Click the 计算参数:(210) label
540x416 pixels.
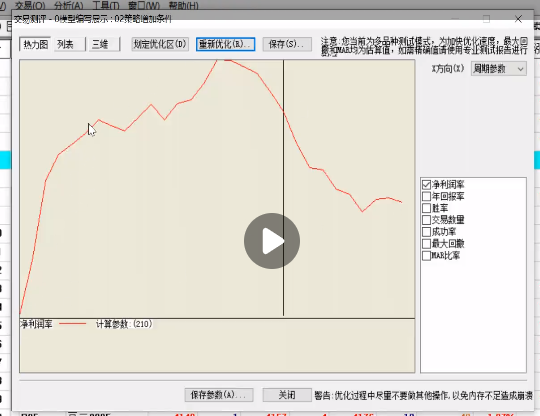(124, 324)
